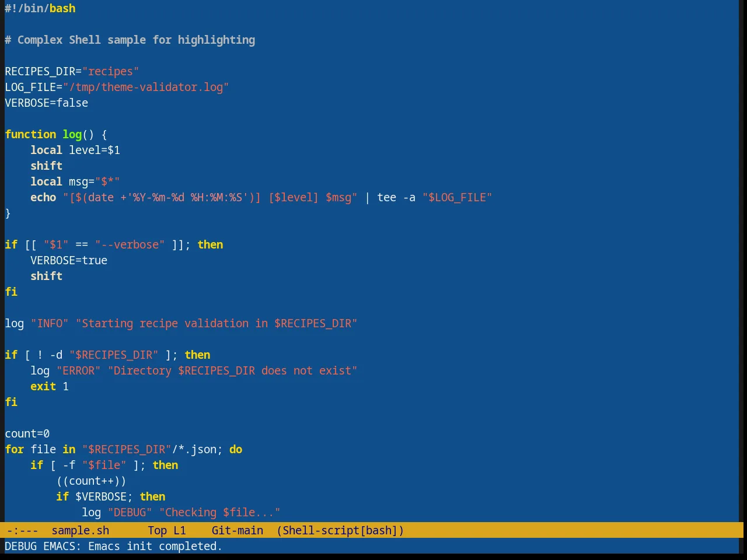747x560 pixels.
Task: Click the closing brace of log function
Action: [x=8, y=213]
